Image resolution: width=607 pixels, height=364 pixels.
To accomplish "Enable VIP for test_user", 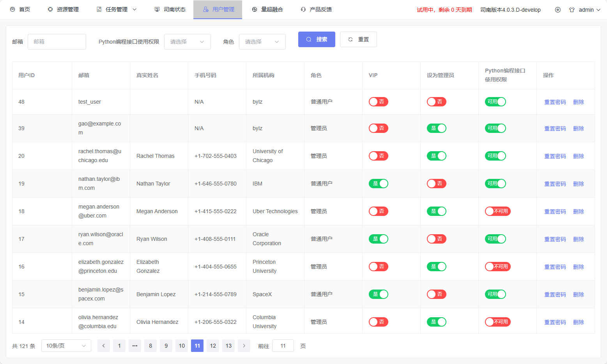I will pos(378,102).
